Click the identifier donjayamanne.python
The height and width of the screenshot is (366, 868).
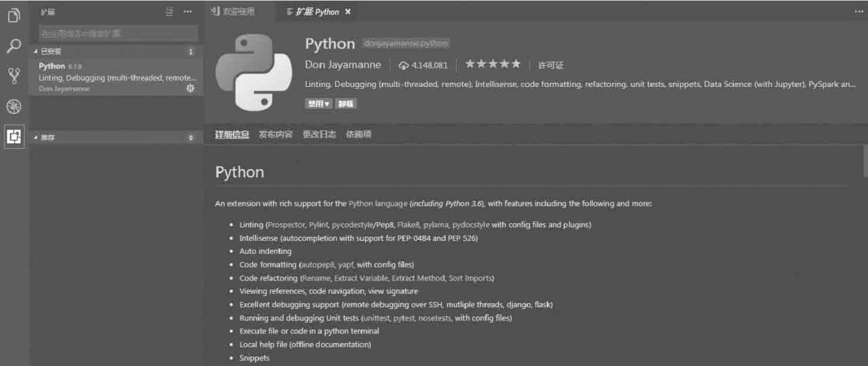[x=406, y=43]
